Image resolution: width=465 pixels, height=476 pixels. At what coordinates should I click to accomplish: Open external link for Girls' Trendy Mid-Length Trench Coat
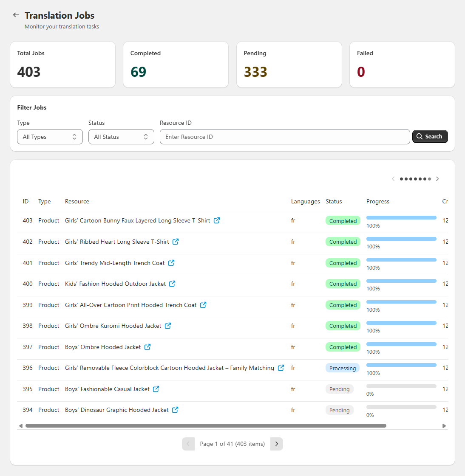[x=171, y=263]
